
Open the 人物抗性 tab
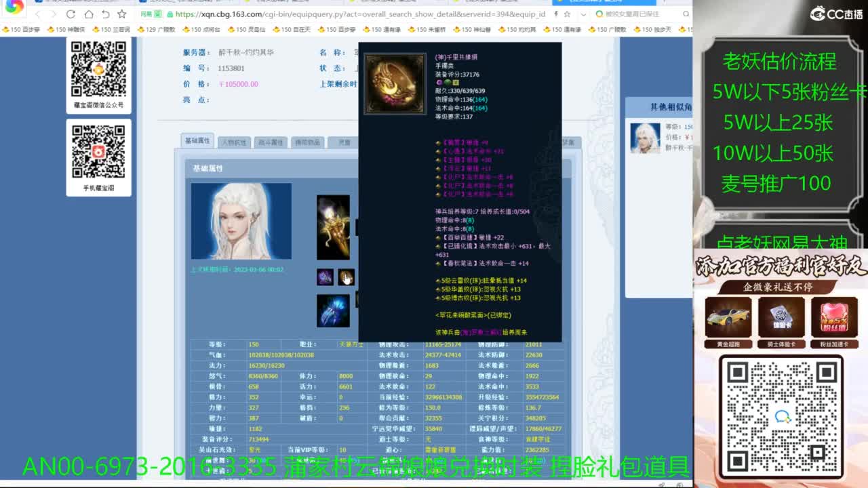tap(234, 142)
